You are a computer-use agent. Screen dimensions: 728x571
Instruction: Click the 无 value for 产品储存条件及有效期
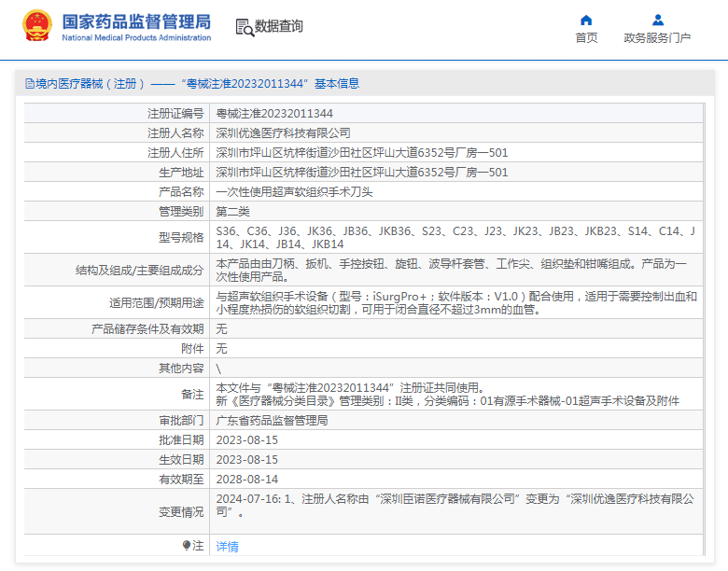[221, 329]
